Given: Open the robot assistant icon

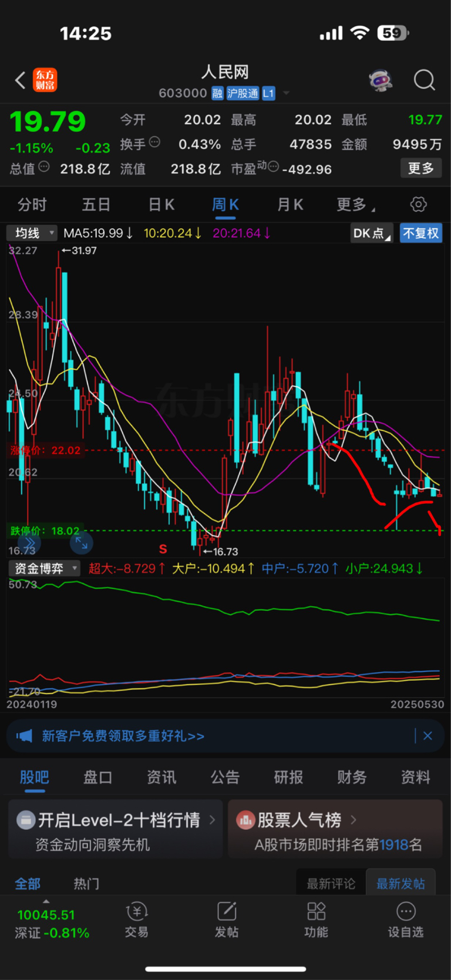Looking at the screenshot, I should (381, 80).
